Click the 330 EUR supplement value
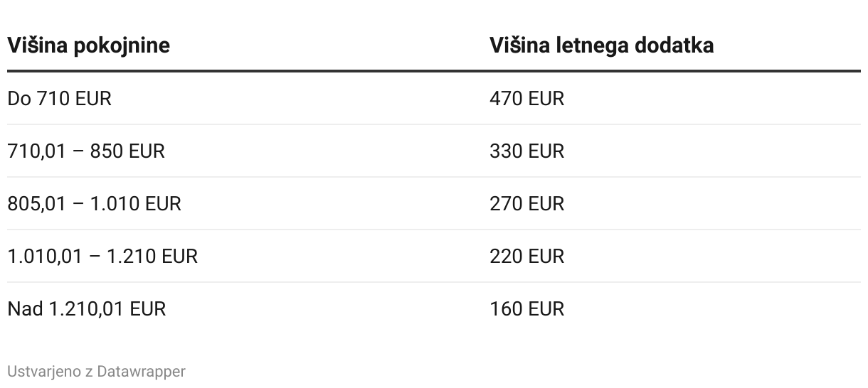 [x=526, y=151]
